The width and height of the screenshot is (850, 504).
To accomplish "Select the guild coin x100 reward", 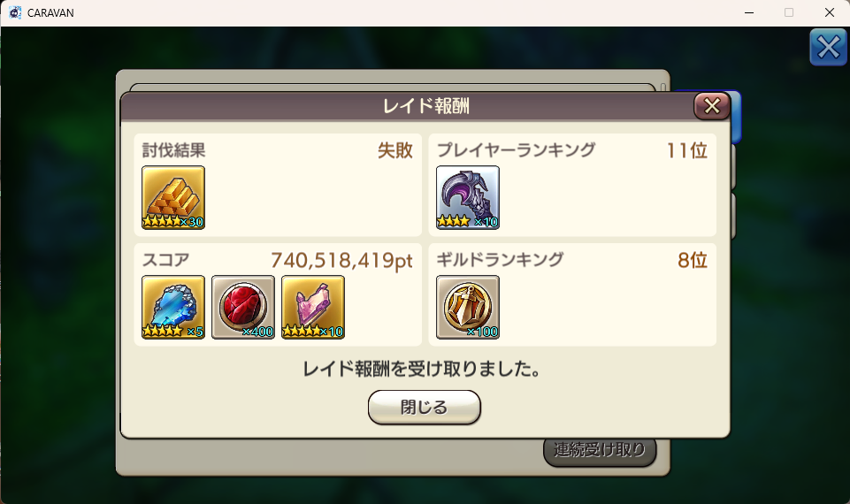I will tap(467, 308).
